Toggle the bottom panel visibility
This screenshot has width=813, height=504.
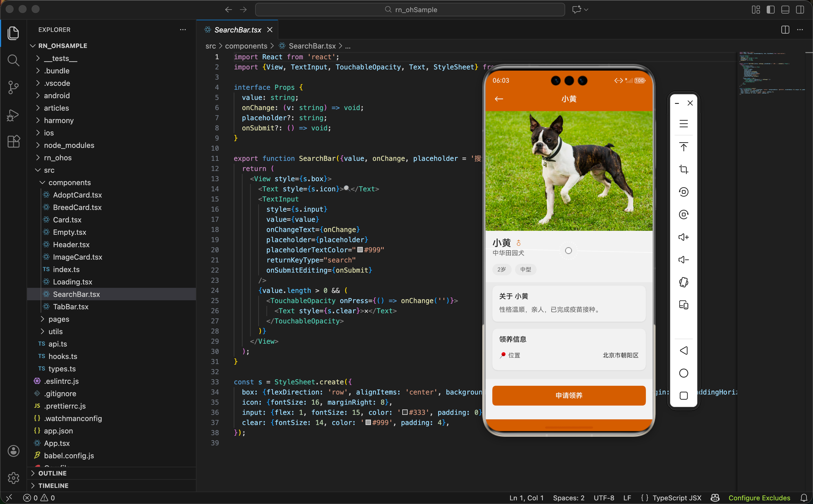785,10
